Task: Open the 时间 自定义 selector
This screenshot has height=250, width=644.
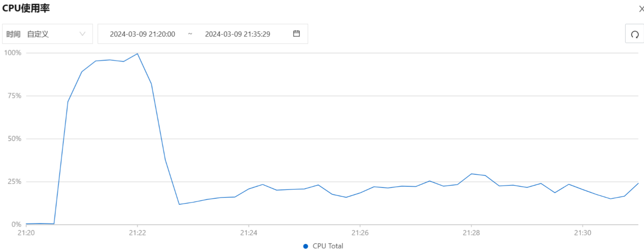Action: [x=48, y=34]
